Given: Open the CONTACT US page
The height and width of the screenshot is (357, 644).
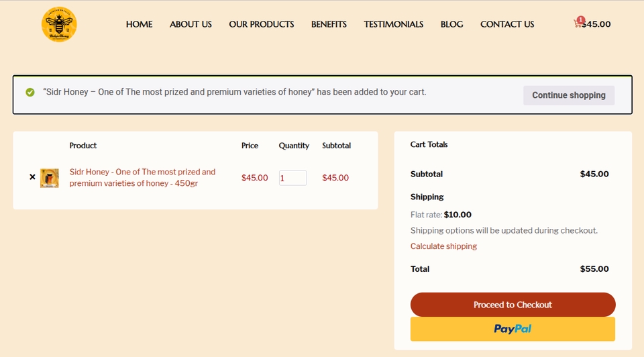Looking at the screenshot, I should pyautogui.click(x=507, y=24).
